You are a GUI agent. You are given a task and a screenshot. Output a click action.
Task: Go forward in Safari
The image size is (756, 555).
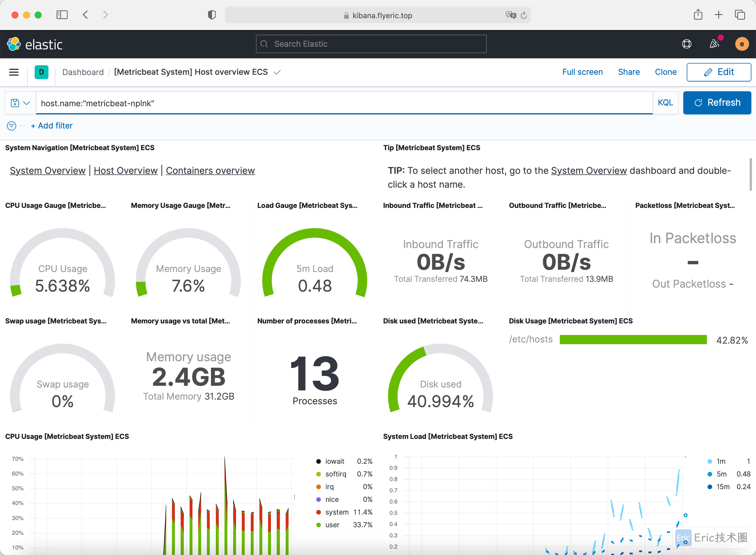click(105, 15)
